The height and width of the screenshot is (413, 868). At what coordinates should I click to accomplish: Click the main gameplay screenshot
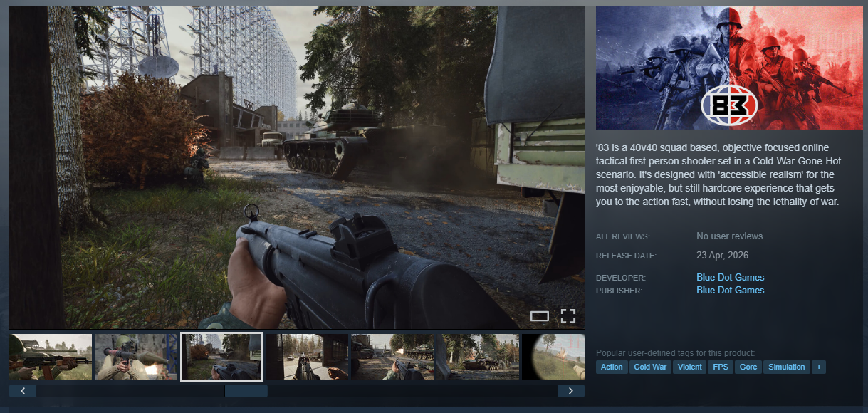pyautogui.click(x=297, y=167)
